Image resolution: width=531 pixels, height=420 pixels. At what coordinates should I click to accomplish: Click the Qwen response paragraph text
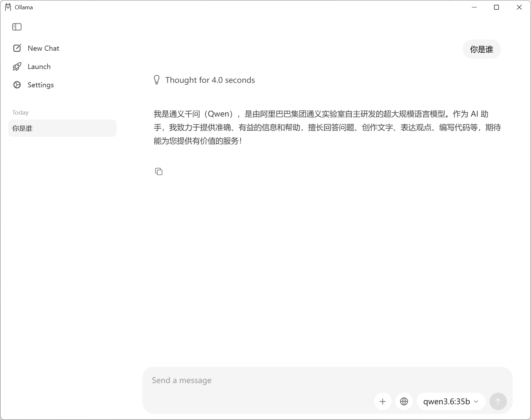(327, 127)
